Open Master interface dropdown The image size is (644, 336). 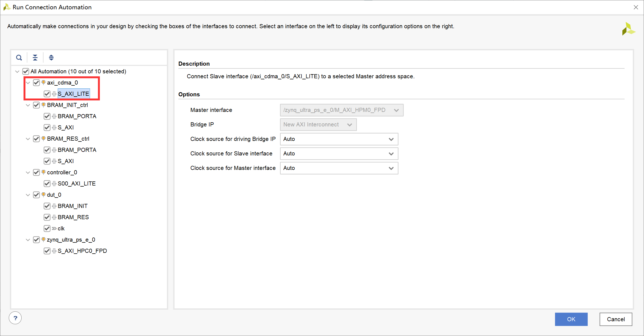pos(342,110)
